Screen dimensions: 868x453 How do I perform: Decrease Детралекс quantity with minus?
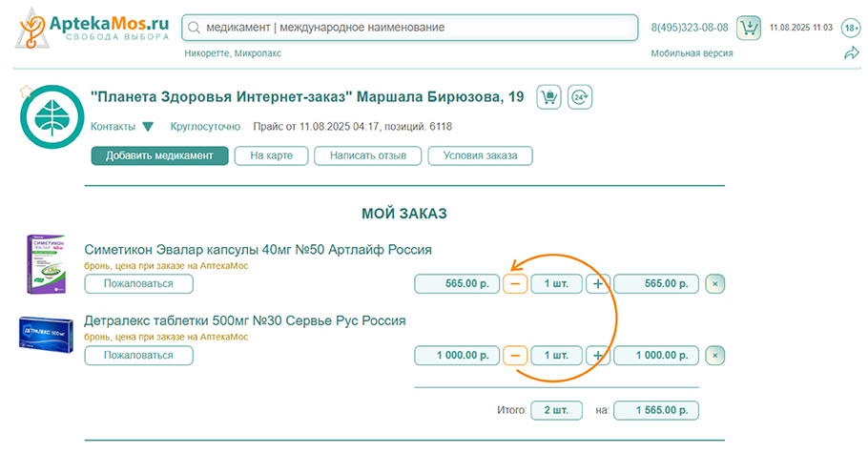coord(514,355)
